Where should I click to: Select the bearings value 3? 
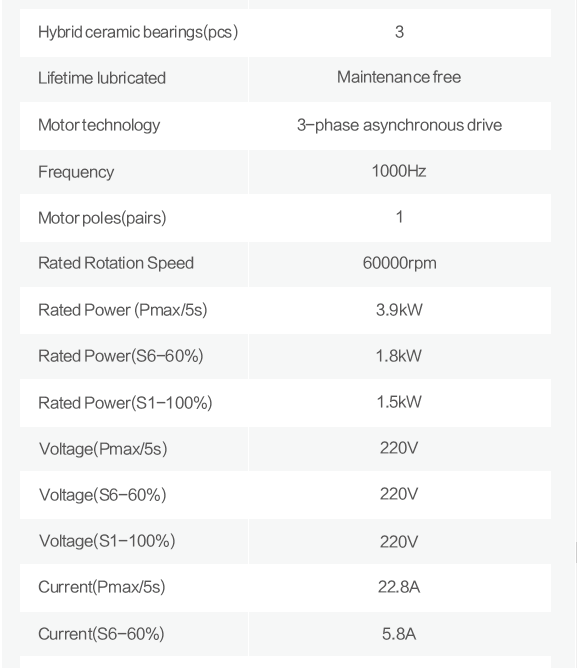399,32
